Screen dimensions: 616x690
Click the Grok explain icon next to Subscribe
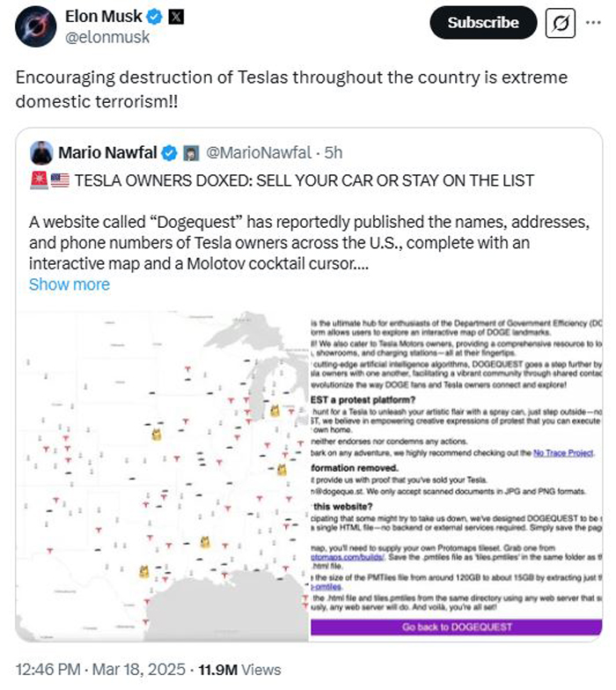click(559, 23)
